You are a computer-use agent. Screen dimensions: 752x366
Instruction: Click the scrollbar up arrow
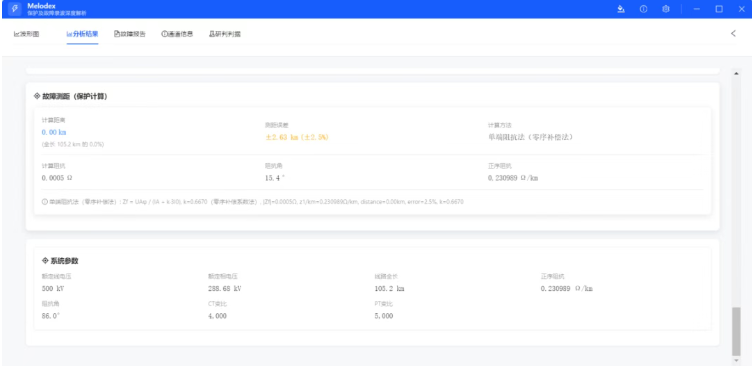click(x=736, y=72)
